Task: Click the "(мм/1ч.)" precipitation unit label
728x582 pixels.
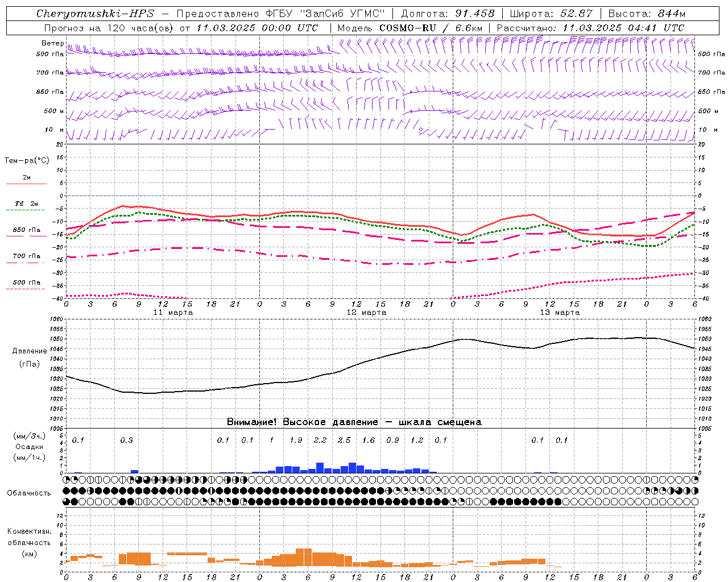Action: [x=28, y=458]
